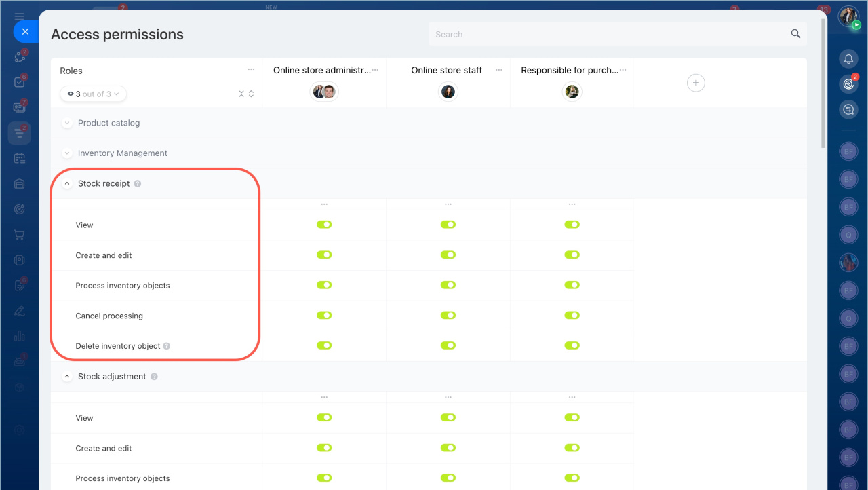Open the Roles column three-dot menu
The height and width of the screenshot is (490, 868).
pyautogui.click(x=251, y=69)
